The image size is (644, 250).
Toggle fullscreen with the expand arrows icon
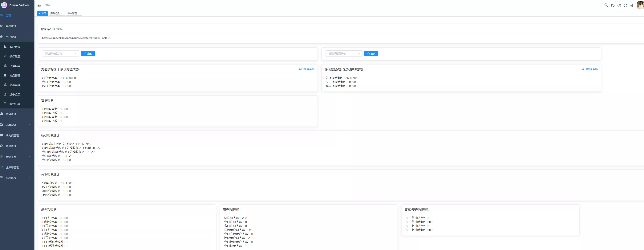[x=626, y=5]
